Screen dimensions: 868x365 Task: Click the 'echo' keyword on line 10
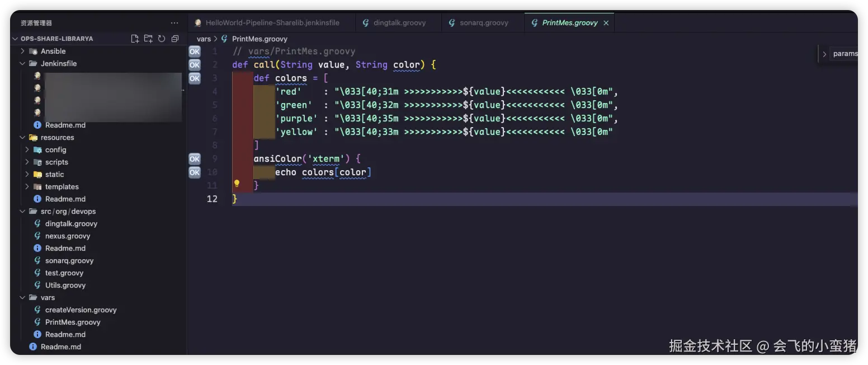click(286, 172)
